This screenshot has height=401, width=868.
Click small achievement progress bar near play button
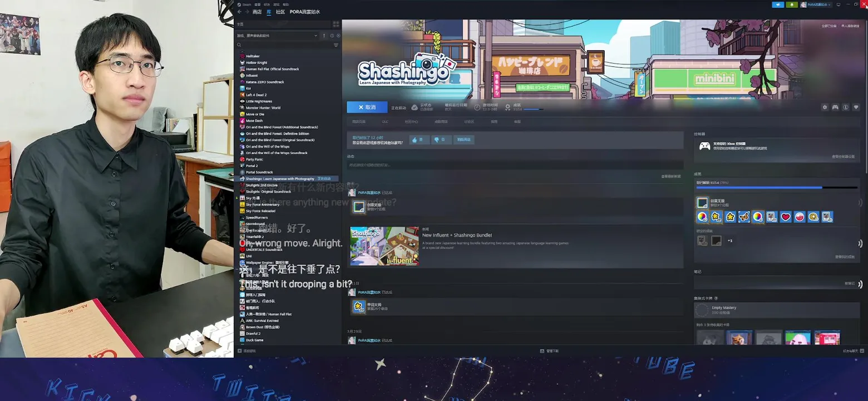(x=534, y=109)
